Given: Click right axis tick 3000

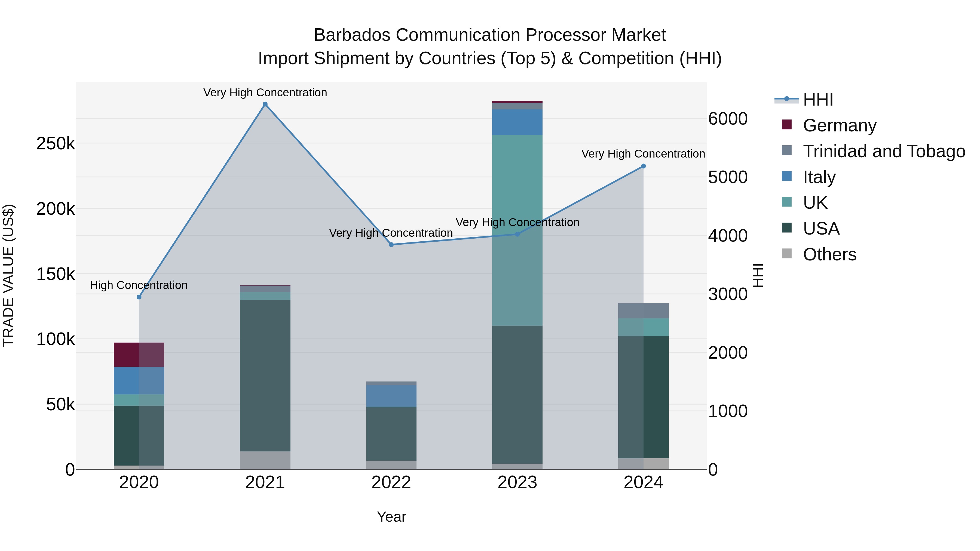Looking at the screenshot, I should point(728,294).
